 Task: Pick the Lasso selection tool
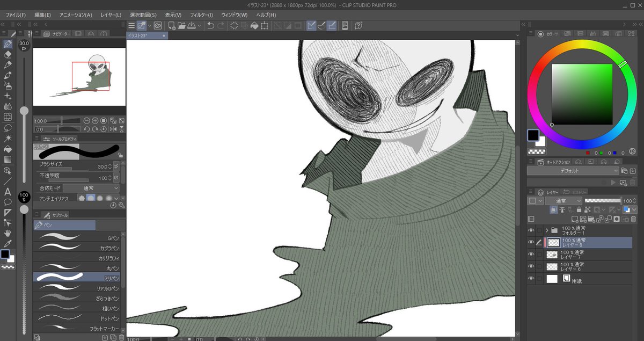point(8,128)
